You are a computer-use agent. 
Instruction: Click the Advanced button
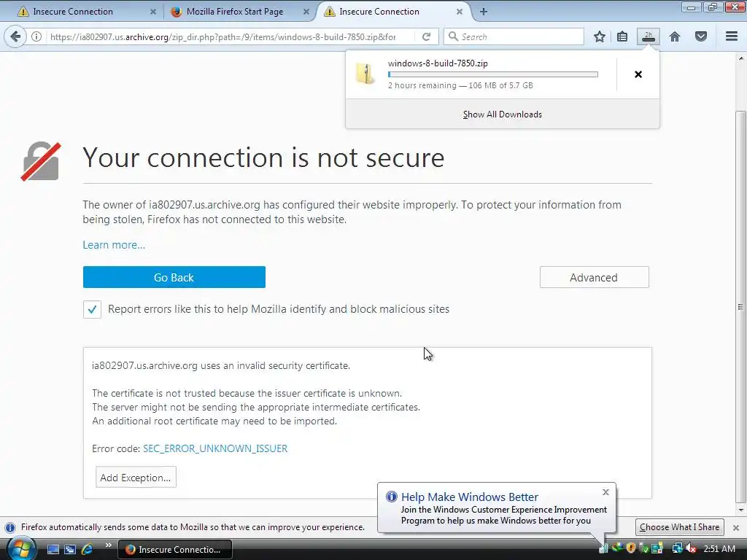pos(594,277)
